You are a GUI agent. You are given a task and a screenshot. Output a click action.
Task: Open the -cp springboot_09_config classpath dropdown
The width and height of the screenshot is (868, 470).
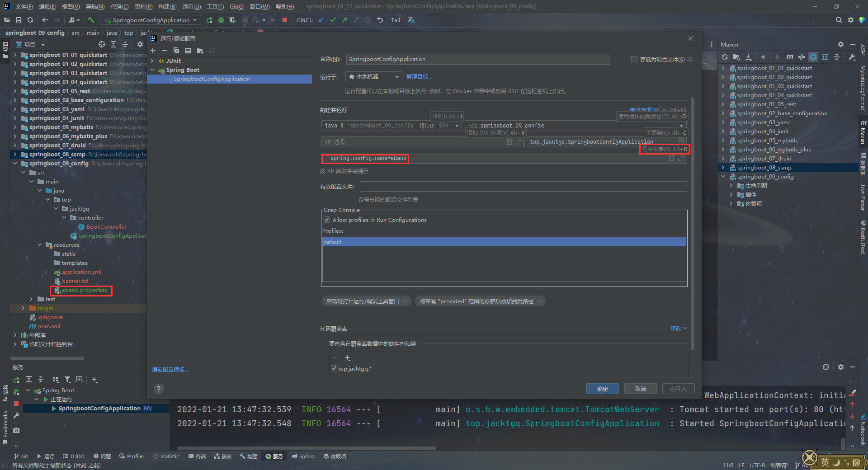pyautogui.click(x=576, y=126)
